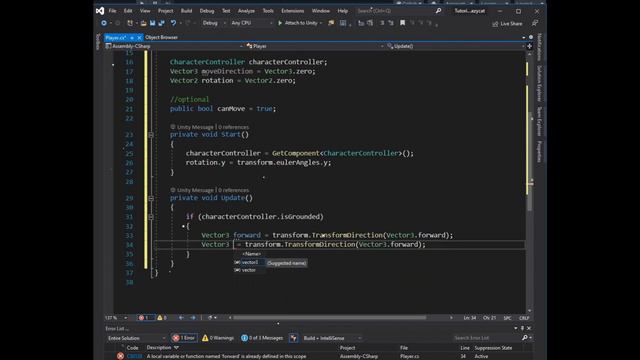Viewport: 640px width, 360px height.
Task: Toggle the 0 of 3 Messages filter
Action: (x=262, y=338)
